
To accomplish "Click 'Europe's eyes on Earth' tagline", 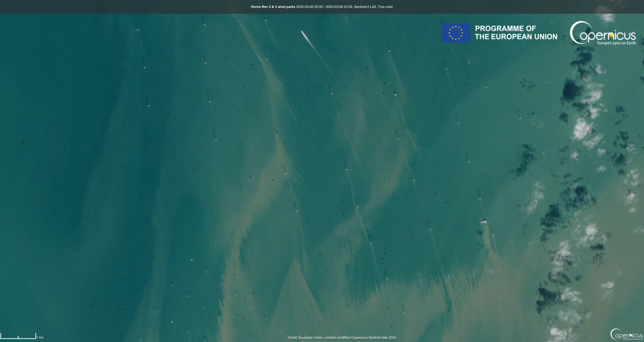I will point(616,43).
